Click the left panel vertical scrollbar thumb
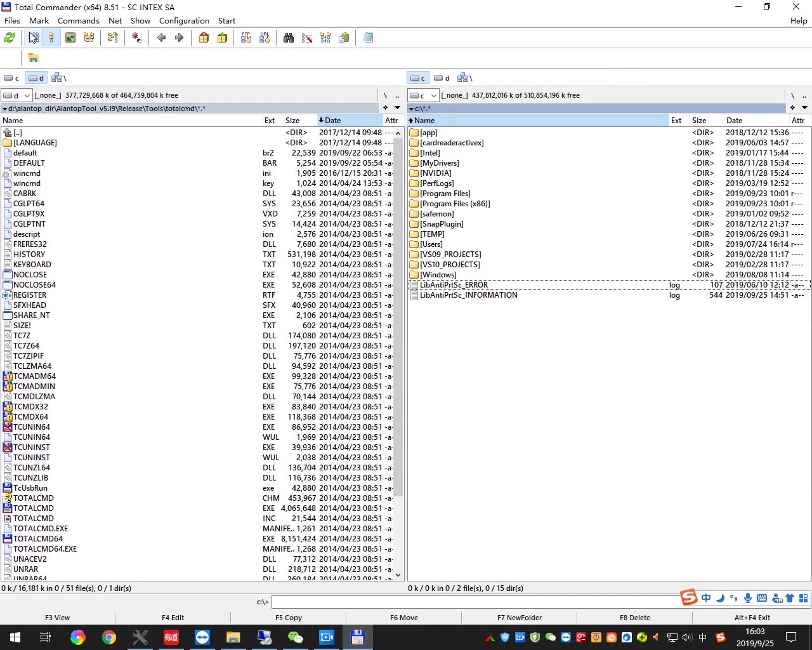The image size is (812, 650). click(398, 317)
